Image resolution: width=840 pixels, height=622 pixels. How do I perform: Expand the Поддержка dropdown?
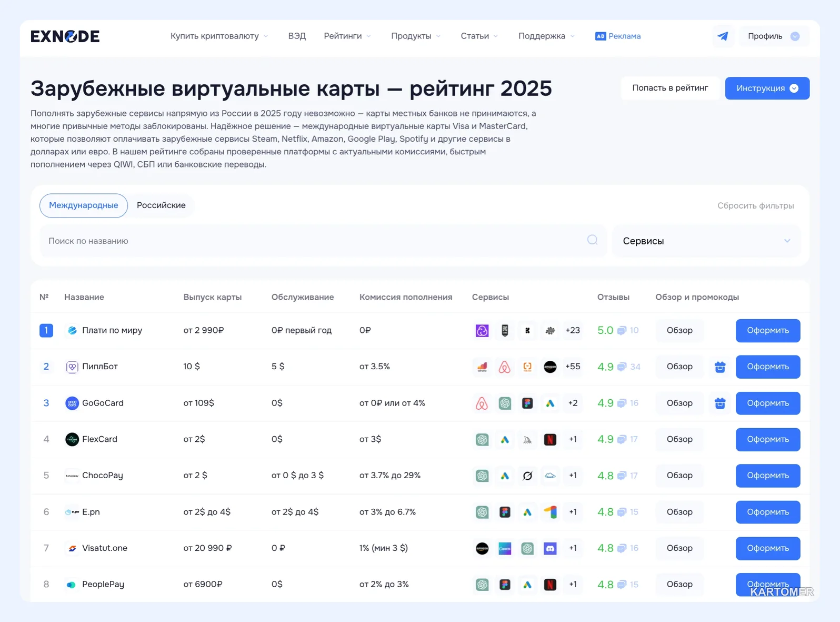coord(546,36)
